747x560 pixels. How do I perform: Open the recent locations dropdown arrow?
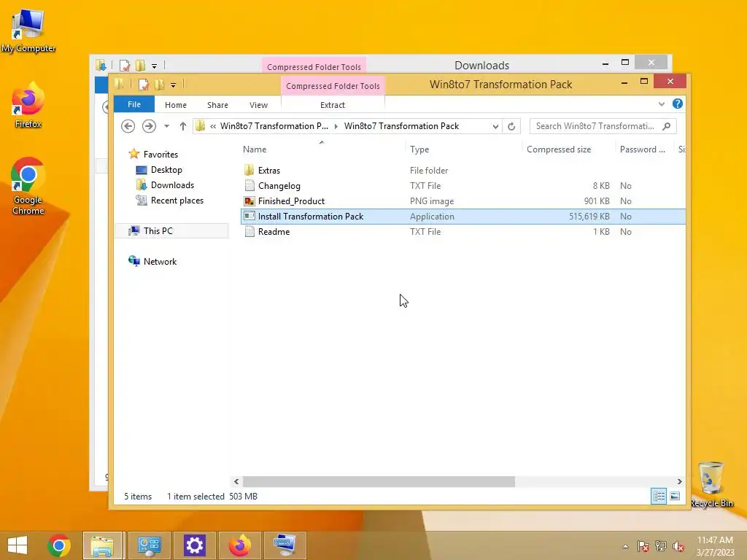click(167, 126)
